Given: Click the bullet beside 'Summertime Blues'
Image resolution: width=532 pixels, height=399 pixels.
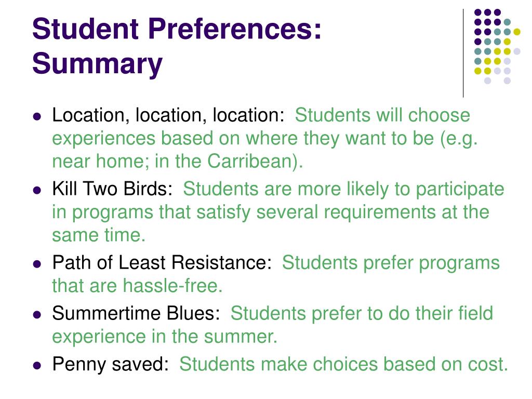Looking at the screenshot, I should pos(37,314).
